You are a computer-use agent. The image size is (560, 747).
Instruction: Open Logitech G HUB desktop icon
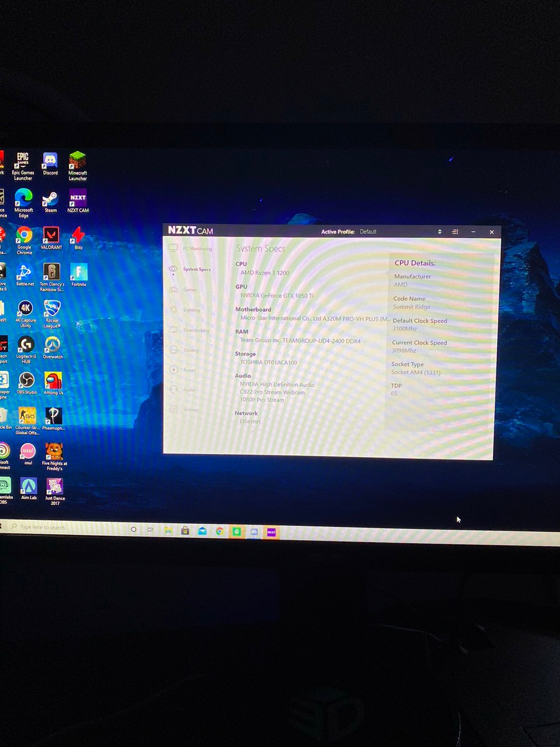26,350
